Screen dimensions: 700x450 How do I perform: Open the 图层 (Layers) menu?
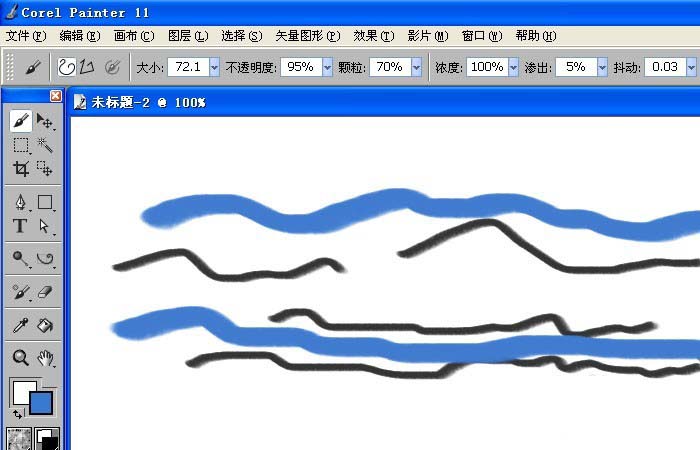187,35
